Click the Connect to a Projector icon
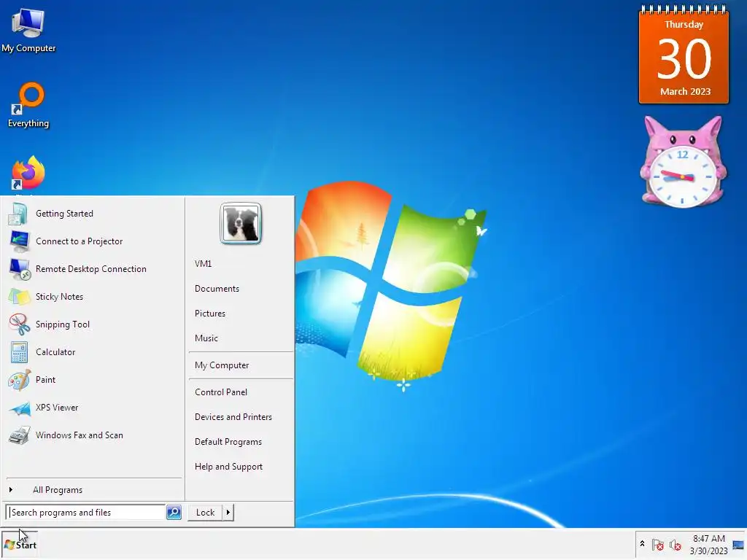747x560 pixels. [x=19, y=241]
